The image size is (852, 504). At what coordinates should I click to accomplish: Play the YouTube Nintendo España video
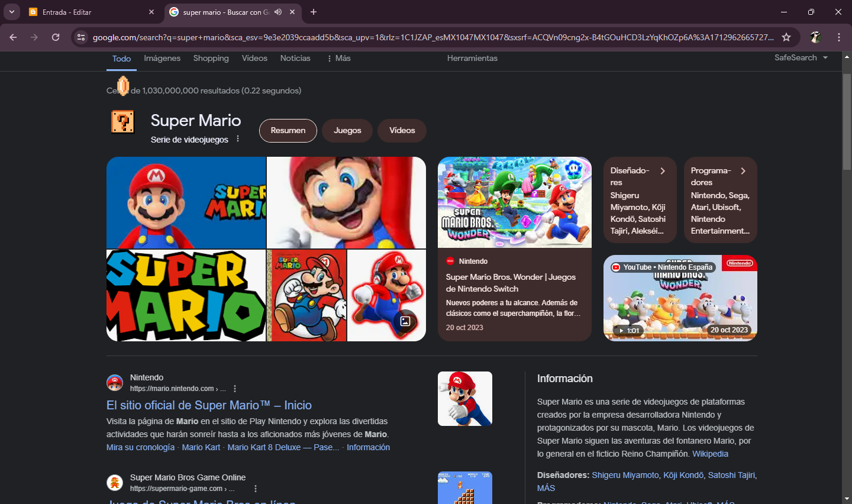click(x=680, y=298)
